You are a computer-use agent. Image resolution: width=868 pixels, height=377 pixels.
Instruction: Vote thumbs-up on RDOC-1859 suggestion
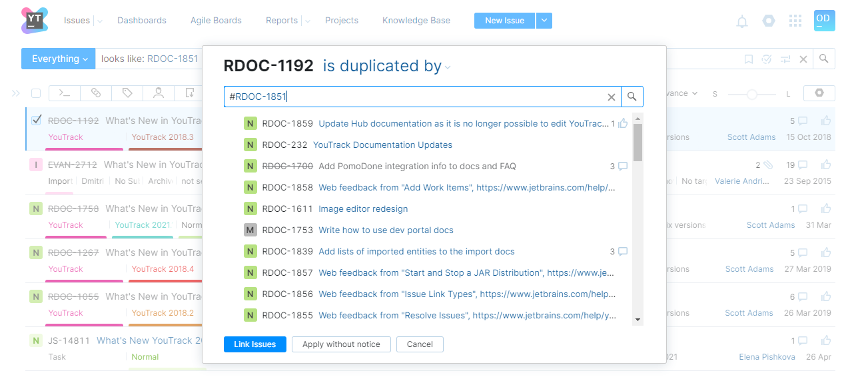coord(624,123)
